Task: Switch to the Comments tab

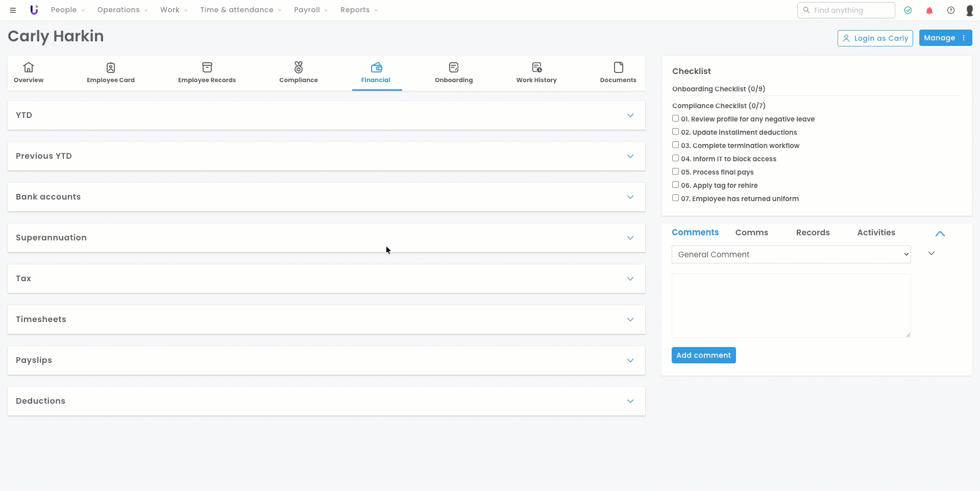Action: tap(695, 233)
